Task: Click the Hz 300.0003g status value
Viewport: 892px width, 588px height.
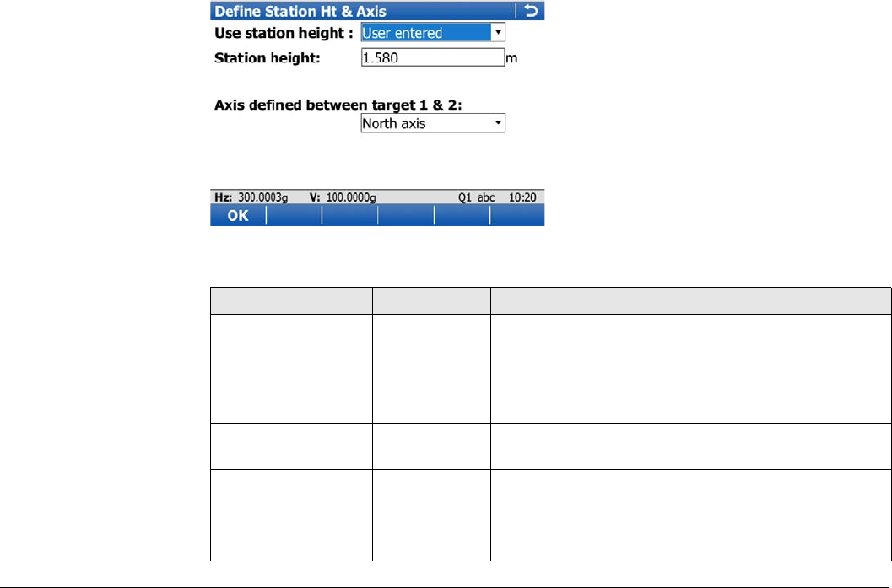Action: [251, 197]
